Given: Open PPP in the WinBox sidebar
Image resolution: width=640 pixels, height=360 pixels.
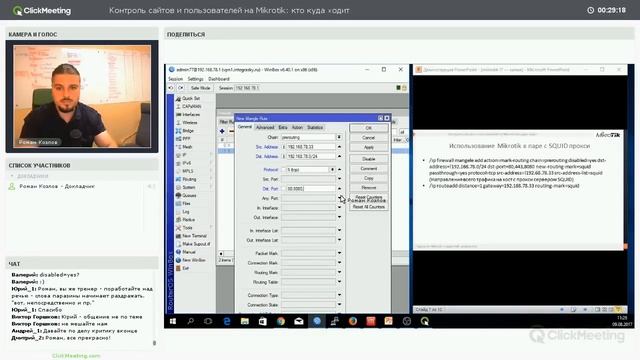Looking at the screenshot, I should coord(186,139).
